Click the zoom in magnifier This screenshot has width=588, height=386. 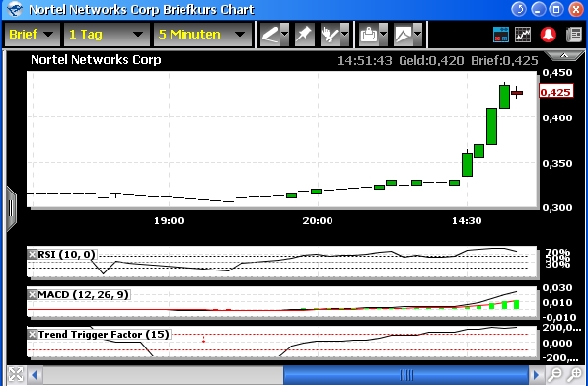click(574, 374)
